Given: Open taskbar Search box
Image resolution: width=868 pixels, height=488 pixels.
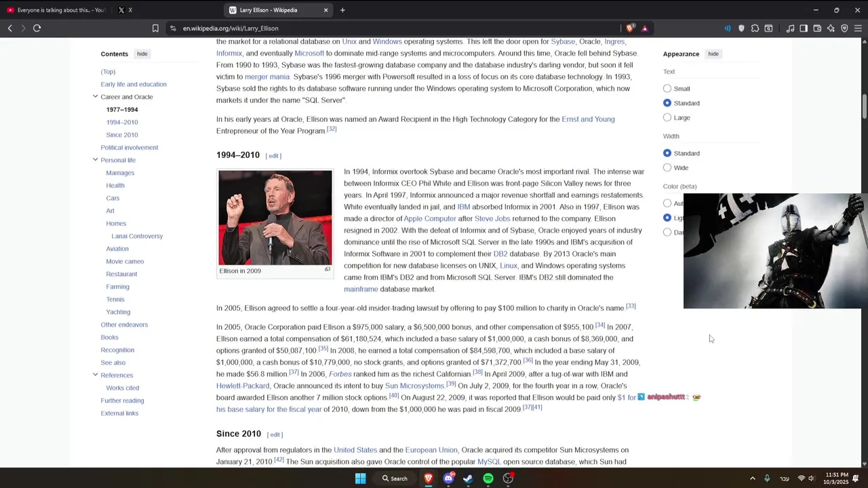Looking at the screenshot, I should pos(395,479).
